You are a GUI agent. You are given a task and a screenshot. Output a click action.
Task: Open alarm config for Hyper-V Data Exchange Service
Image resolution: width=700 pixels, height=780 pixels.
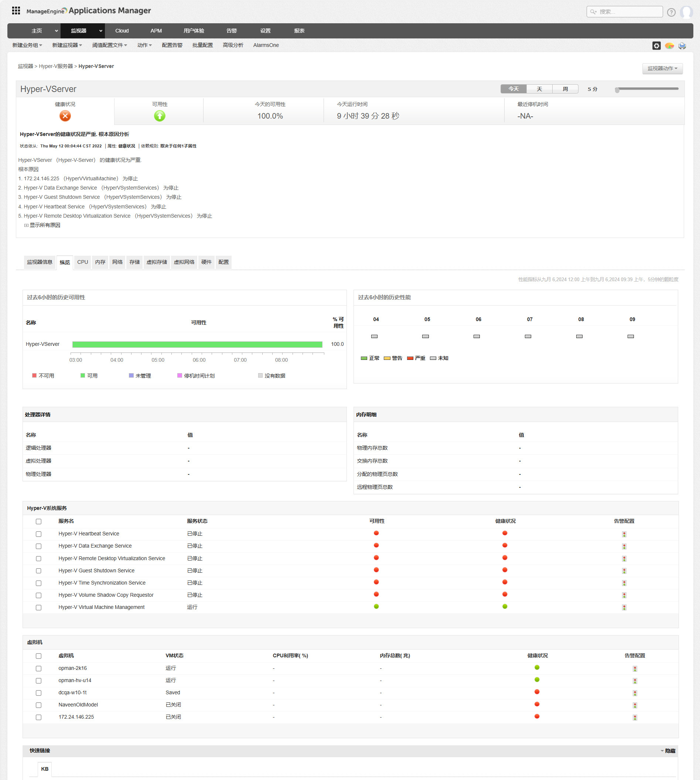(624, 546)
